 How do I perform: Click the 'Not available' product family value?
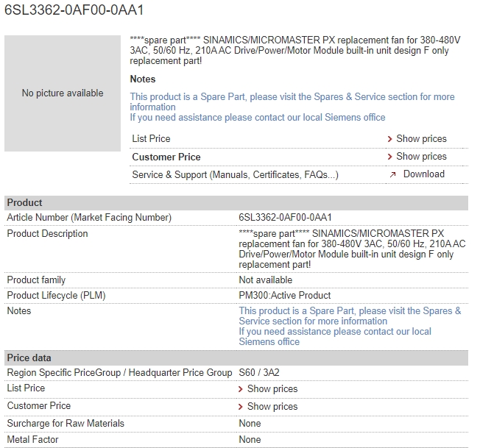coord(266,280)
